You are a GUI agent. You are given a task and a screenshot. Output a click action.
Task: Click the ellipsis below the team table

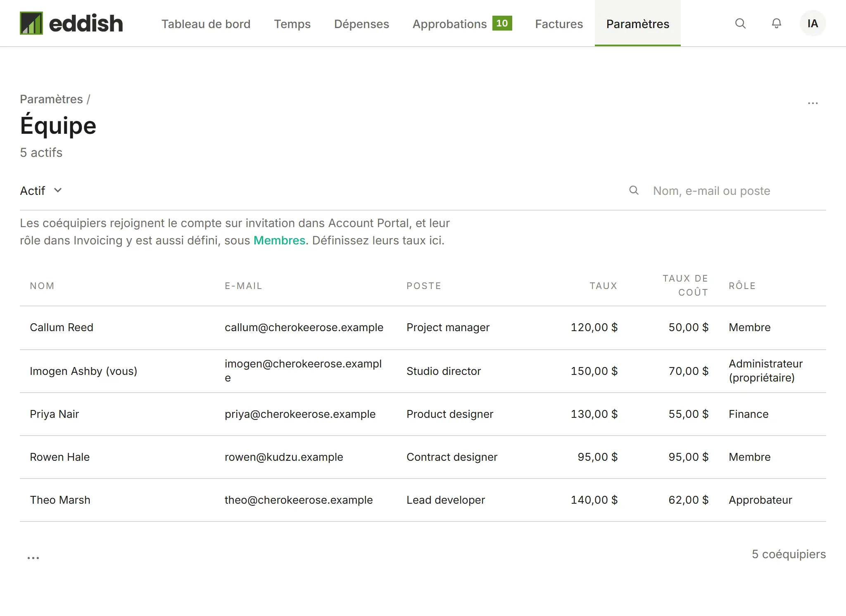click(33, 557)
